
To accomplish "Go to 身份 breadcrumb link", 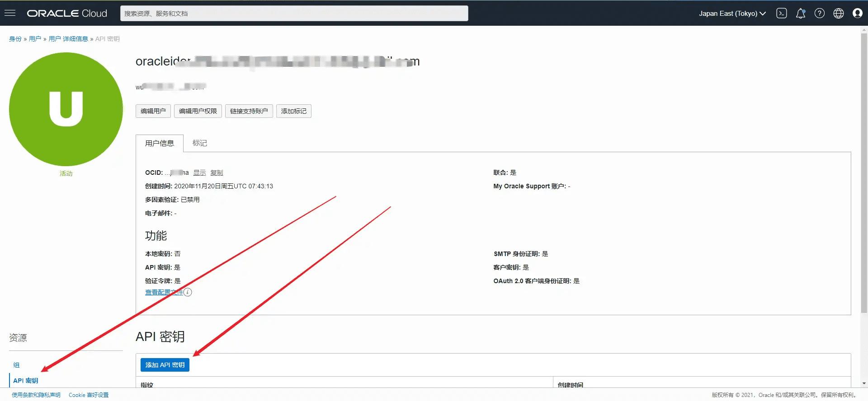I will (x=15, y=39).
